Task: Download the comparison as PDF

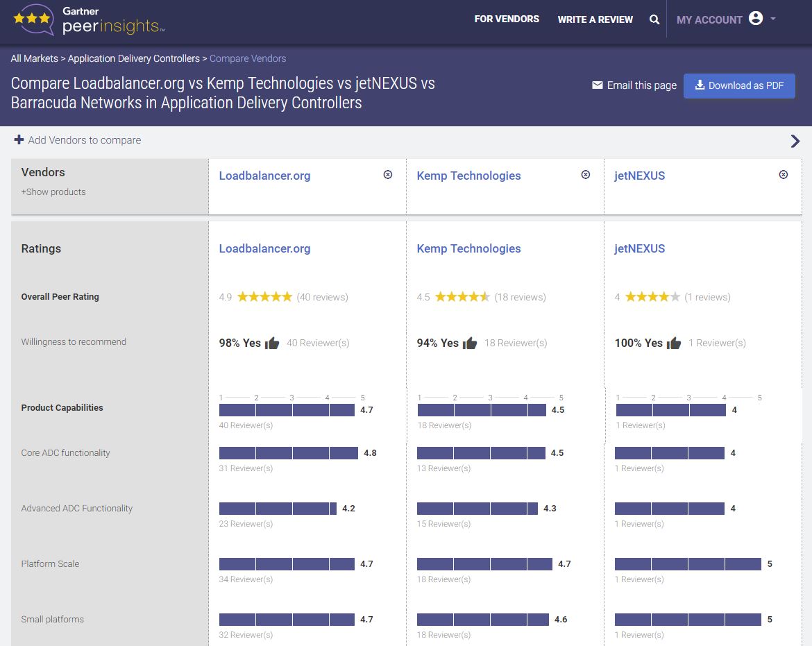Action: [739, 86]
